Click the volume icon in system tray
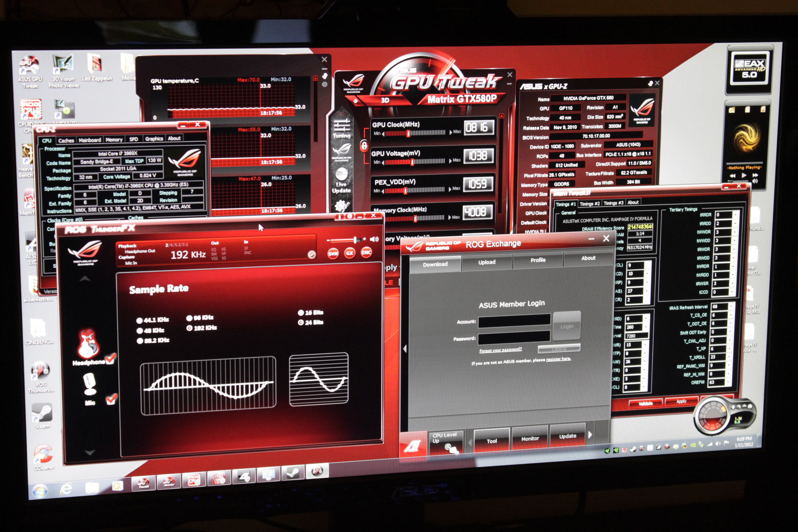Screen dimensions: 798x532 (718, 444)
